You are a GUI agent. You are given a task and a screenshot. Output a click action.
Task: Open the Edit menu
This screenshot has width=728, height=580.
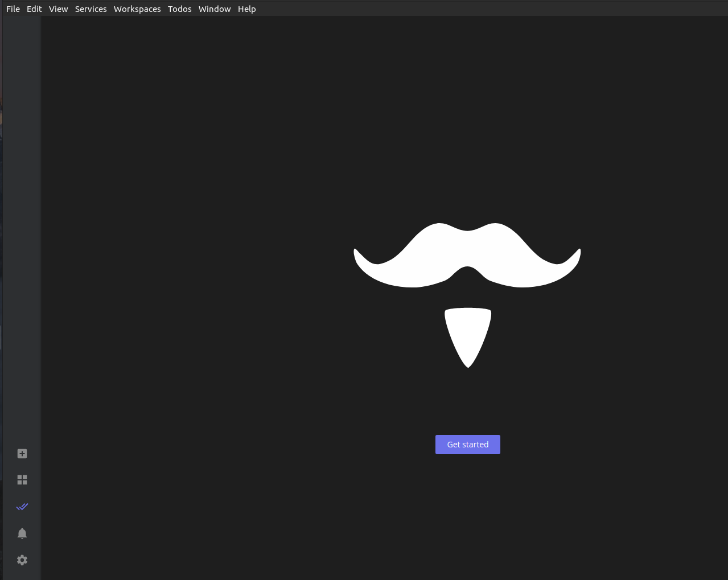click(x=34, y=9)
